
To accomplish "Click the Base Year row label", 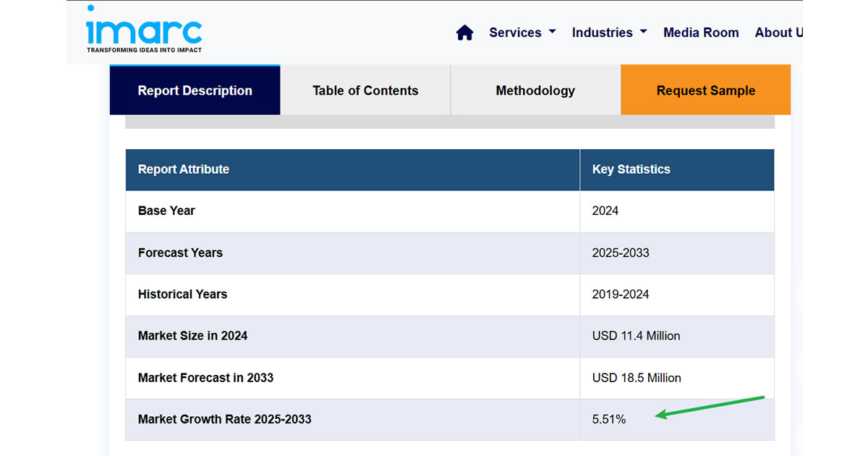I will (x=166, y=211).
